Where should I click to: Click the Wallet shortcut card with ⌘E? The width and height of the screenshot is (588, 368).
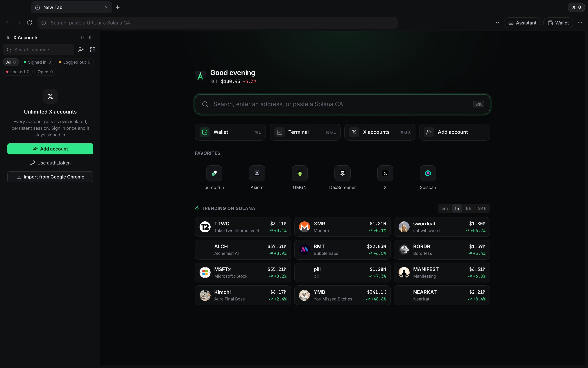[230, 132]
